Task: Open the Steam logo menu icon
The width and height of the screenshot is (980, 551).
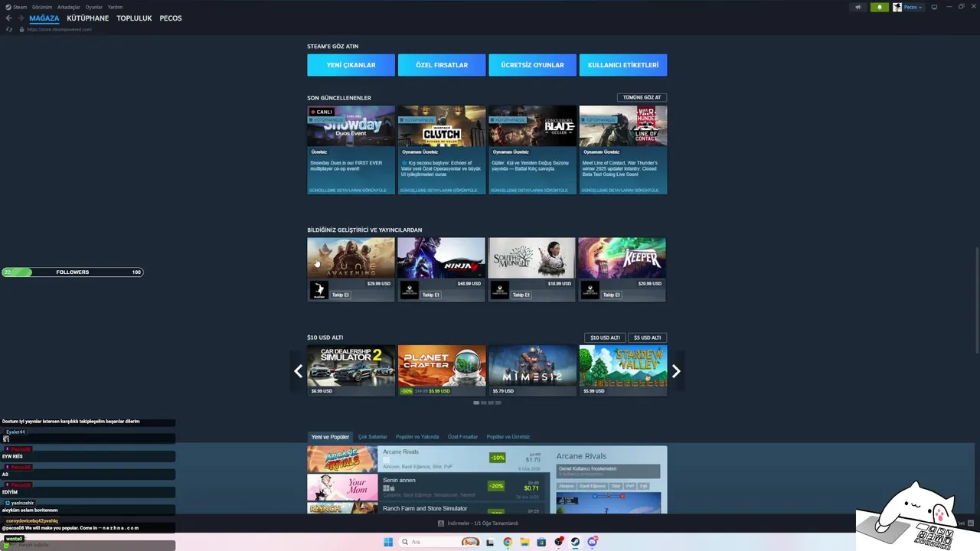Action: click(x=8, y=7)
